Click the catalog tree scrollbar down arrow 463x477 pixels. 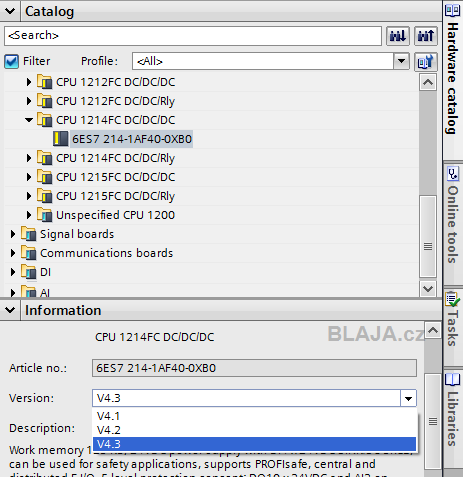click(x=428, y=289)
